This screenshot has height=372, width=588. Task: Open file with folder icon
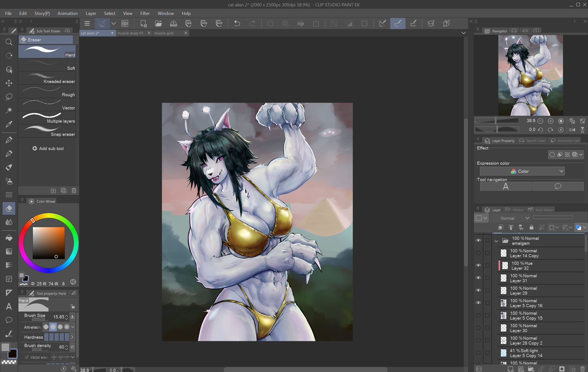(x=158, y=23)
